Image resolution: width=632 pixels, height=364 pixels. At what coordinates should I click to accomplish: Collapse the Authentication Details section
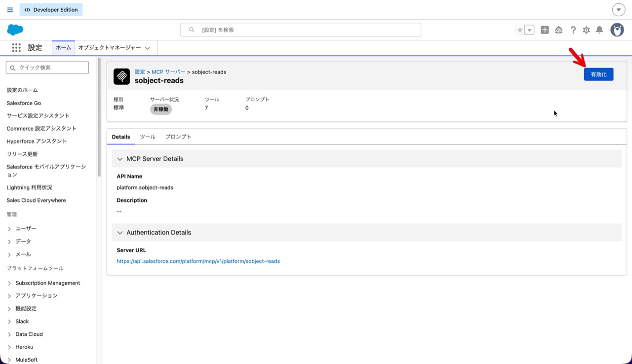pos(120,232)
